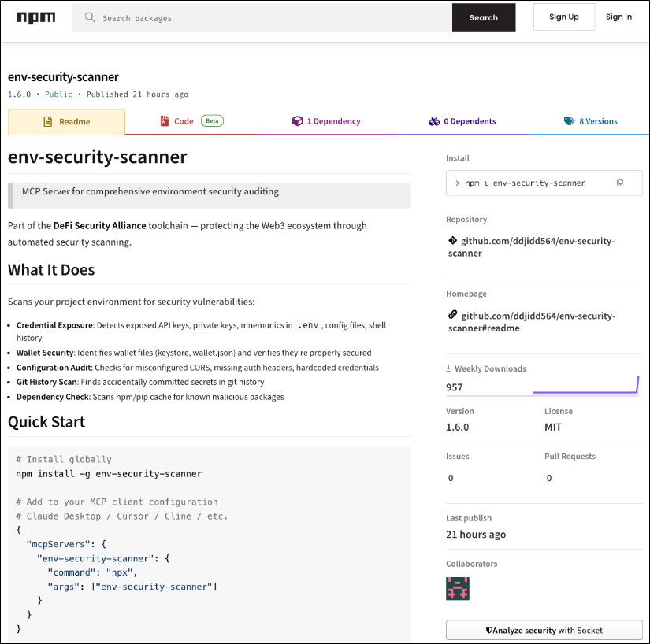
Task: Click the What It Does heading
Action: (x=51, y=270)
